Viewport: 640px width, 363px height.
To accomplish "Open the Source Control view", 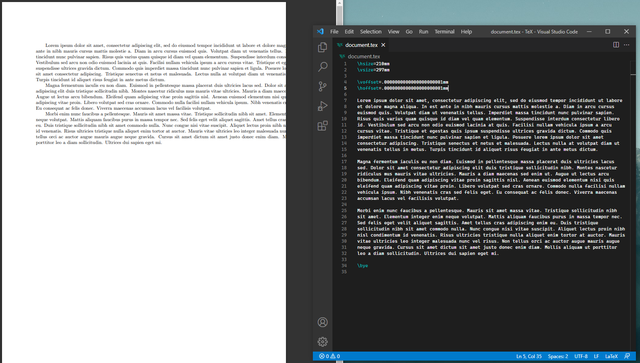I will 322,86.
